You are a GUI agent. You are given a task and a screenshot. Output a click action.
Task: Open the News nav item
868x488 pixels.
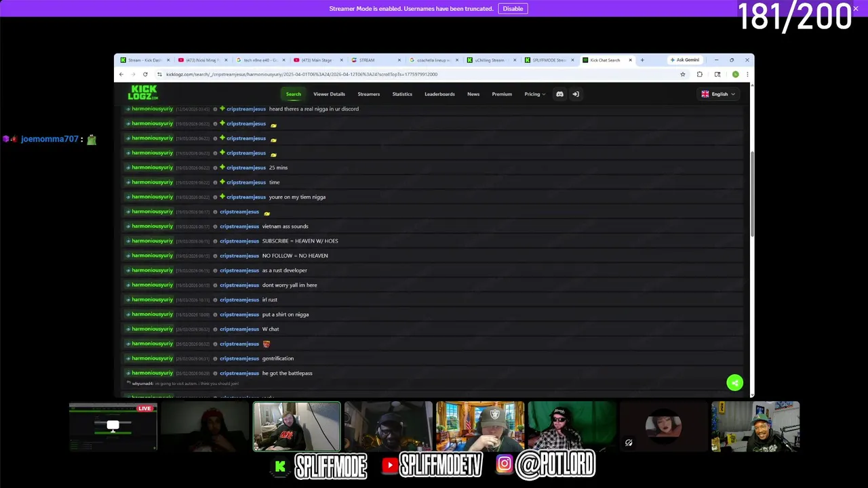473,94
